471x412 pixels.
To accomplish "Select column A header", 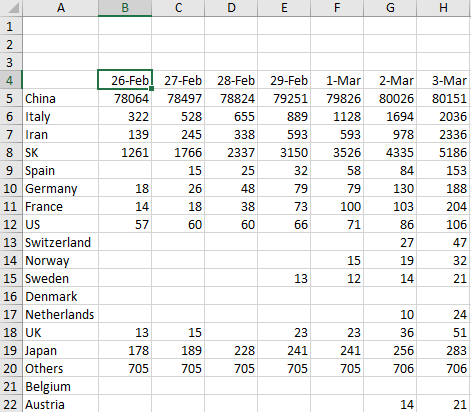I will coord(61,8).
